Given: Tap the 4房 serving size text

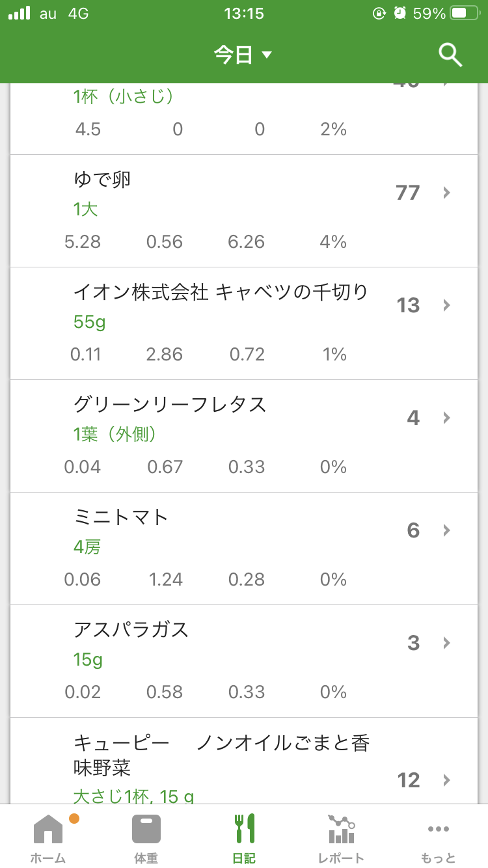Looking at the screenshot, I should click(87, 547).
